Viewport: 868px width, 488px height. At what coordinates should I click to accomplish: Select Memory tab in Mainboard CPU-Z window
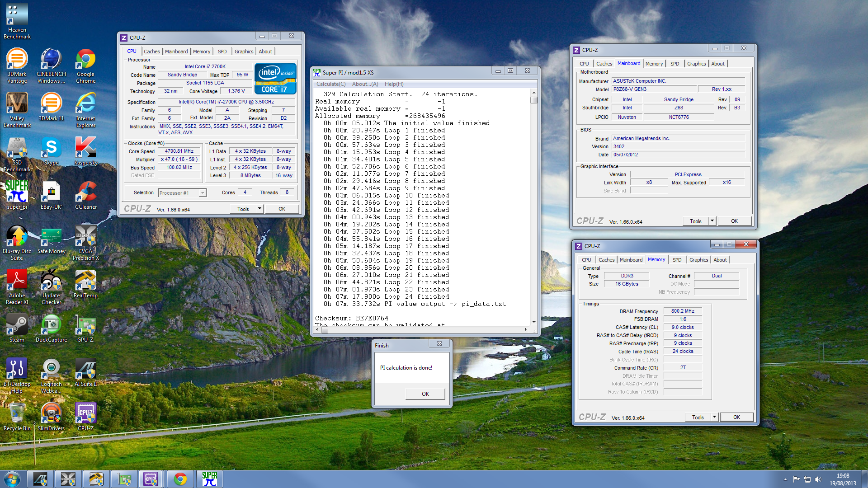point(654,64)
